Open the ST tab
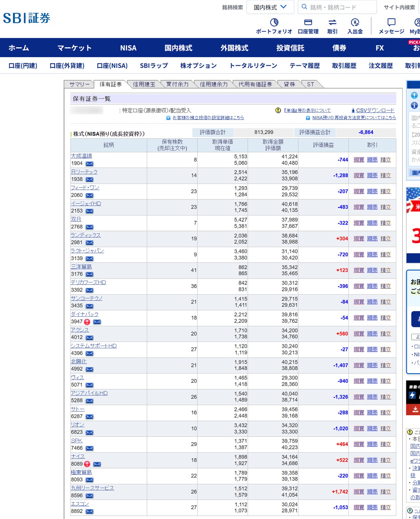 coord(310,84)
